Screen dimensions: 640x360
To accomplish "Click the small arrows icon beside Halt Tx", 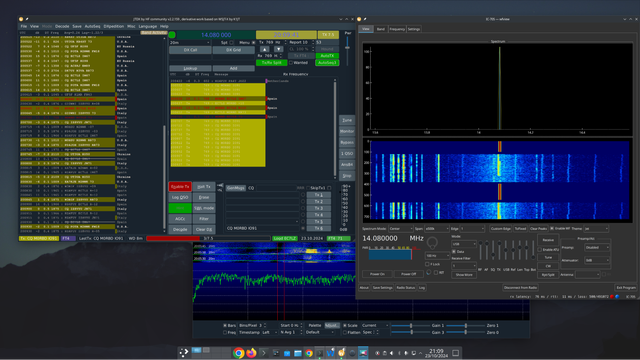I will click(220, 187).
